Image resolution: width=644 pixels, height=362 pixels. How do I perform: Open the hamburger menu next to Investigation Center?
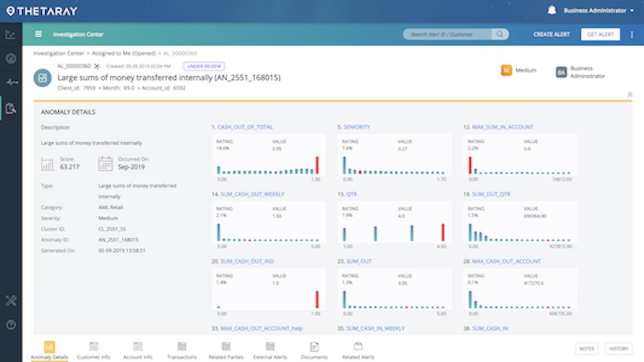(38, 34)
